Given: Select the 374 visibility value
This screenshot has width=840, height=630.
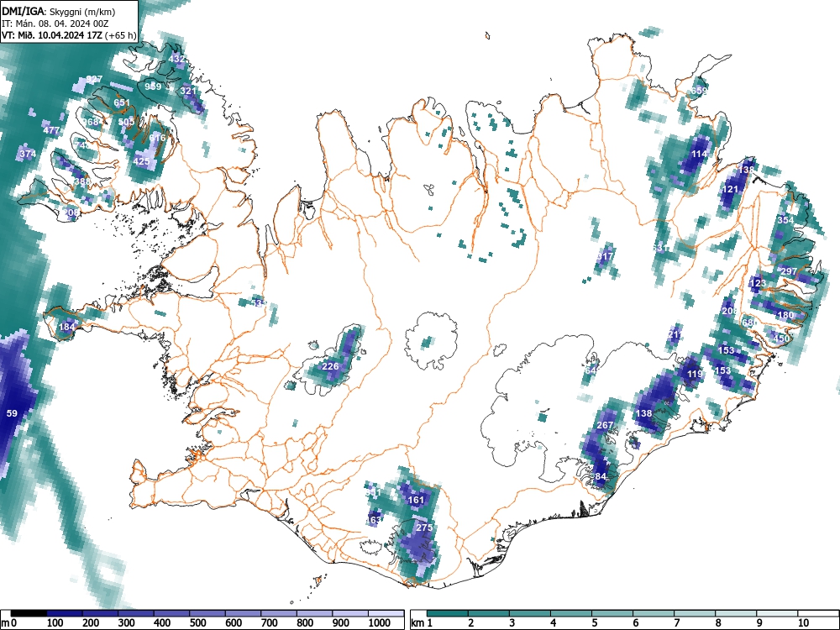Looking at the screenshot, I should click(28, 155).
